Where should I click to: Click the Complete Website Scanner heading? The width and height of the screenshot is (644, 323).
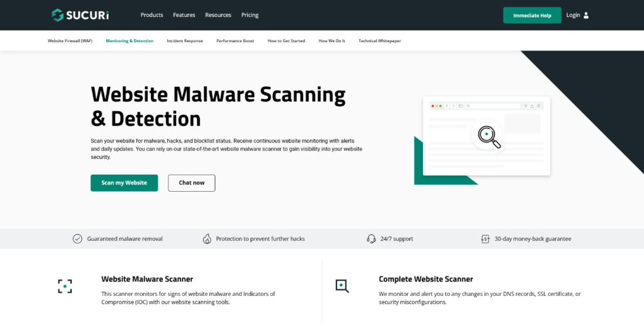(426, 279)
